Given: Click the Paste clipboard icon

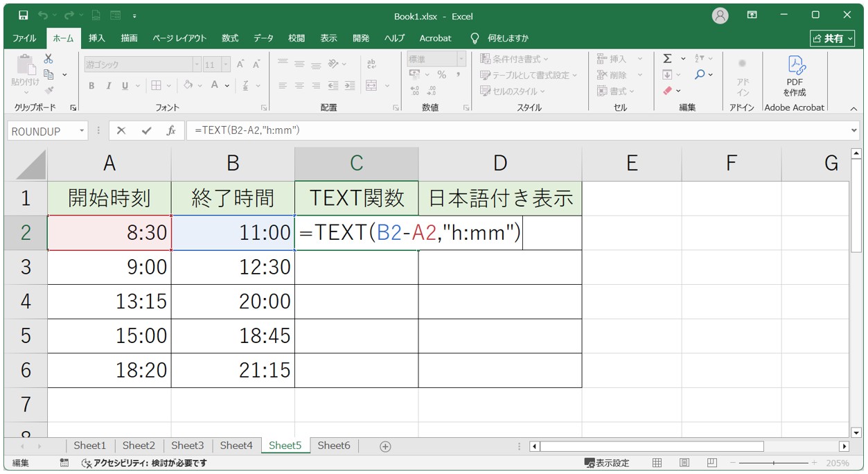Looking at the screenshot, I should (26, 64).
